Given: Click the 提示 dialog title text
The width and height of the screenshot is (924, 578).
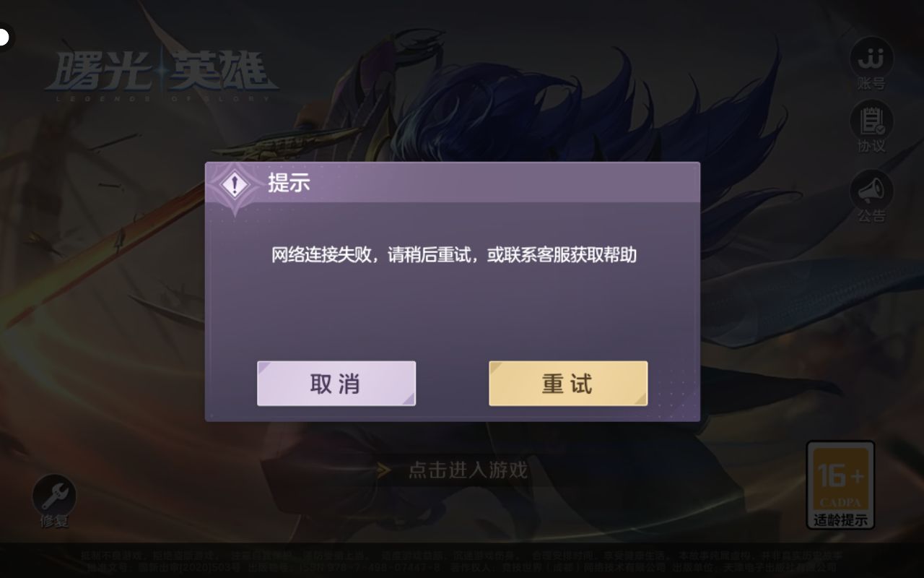Looking at the screenshot, I should pyautogui.click(x=289, y=183).
